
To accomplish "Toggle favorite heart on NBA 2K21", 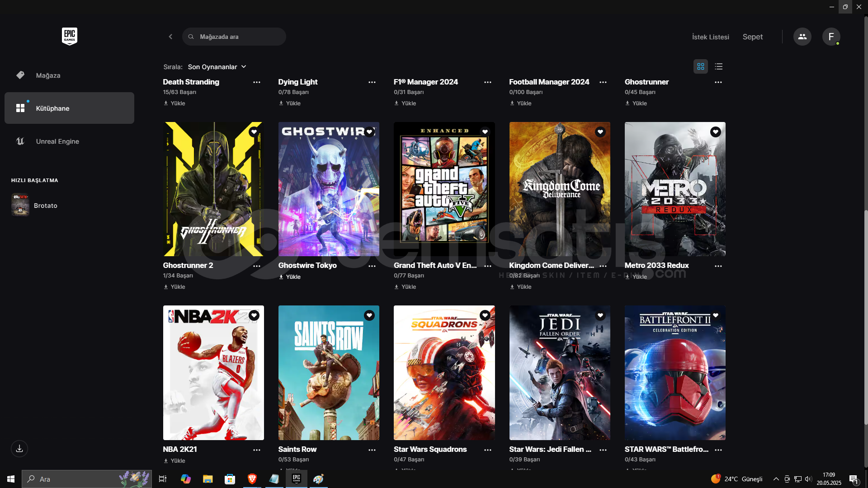I will pyautogui.click(x=254, y=315).
